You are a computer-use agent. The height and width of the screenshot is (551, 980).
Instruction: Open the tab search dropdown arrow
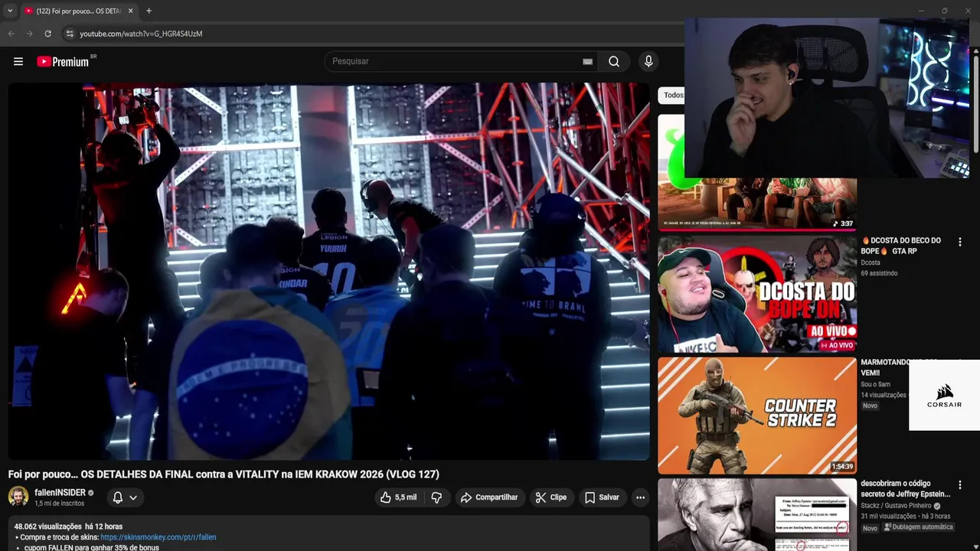10,11
